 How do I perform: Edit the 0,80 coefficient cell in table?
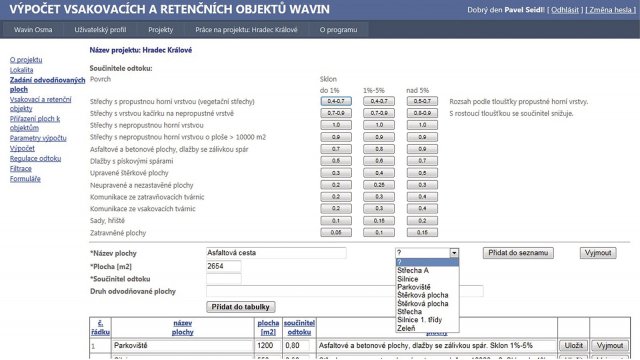tap(296, 345)
